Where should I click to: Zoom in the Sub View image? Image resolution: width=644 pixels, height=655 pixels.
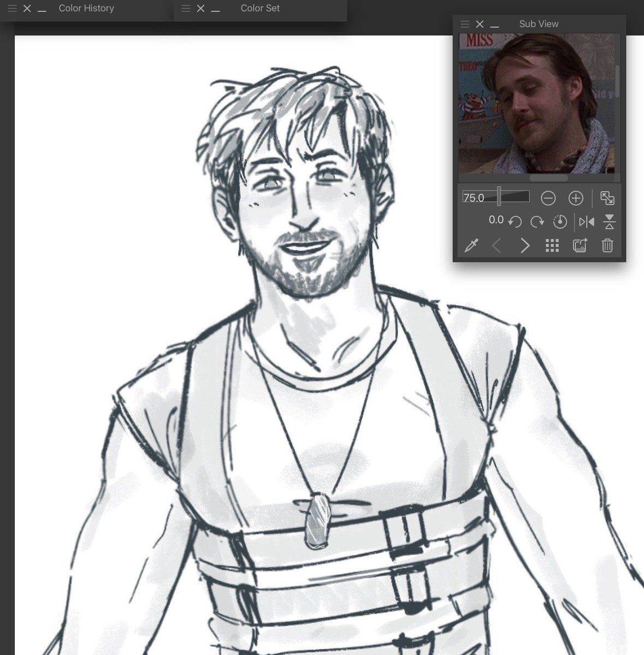point(576,198)
